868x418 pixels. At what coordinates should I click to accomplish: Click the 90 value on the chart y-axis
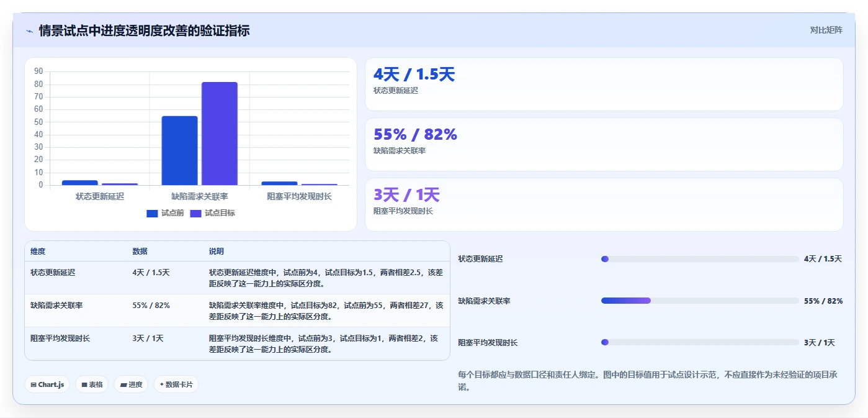click(x=38, y=71)
